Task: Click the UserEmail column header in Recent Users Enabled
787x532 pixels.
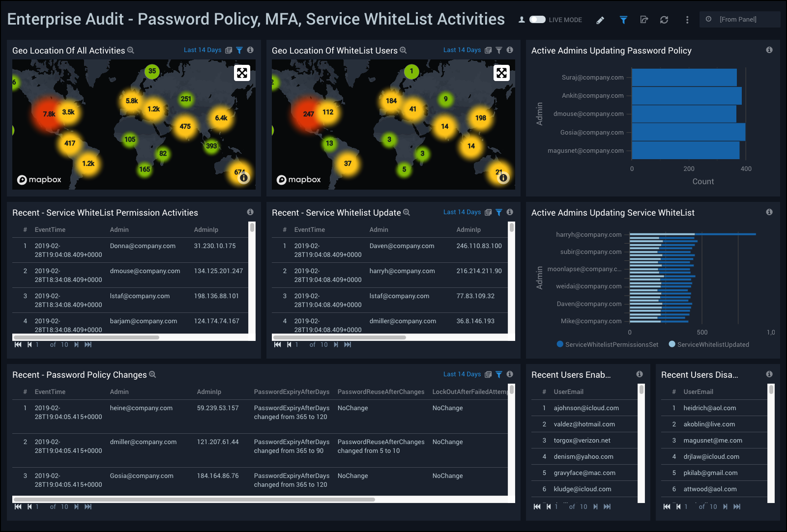Action: [568, 392]
